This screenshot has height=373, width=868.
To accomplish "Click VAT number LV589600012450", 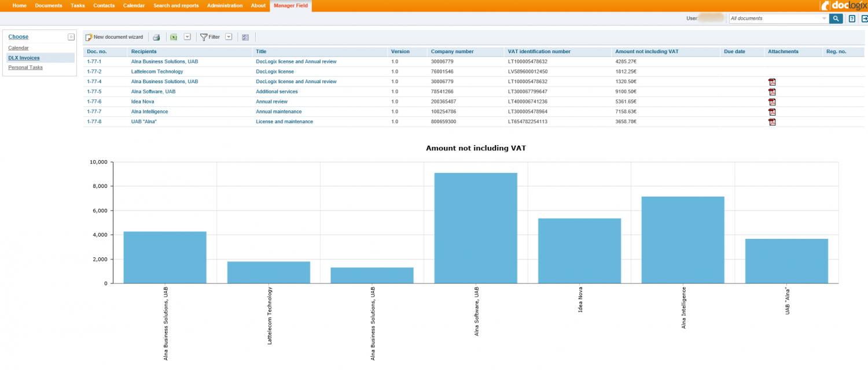I will pyautogui.click(x=528, y=72).
